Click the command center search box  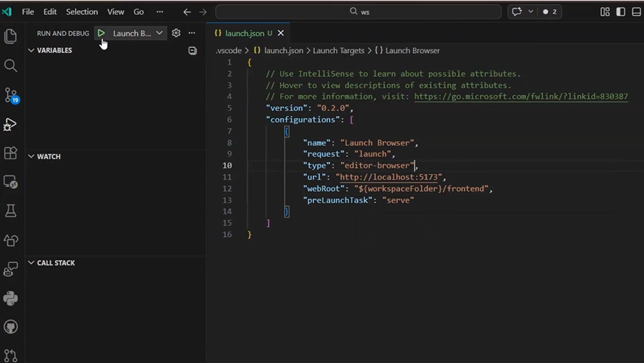tap(358, 11)
